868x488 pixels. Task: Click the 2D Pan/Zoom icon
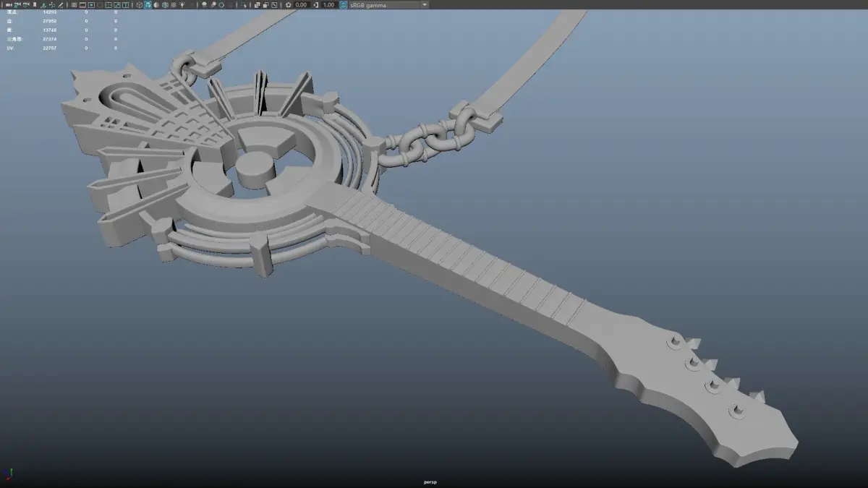[x=52, y=4]
